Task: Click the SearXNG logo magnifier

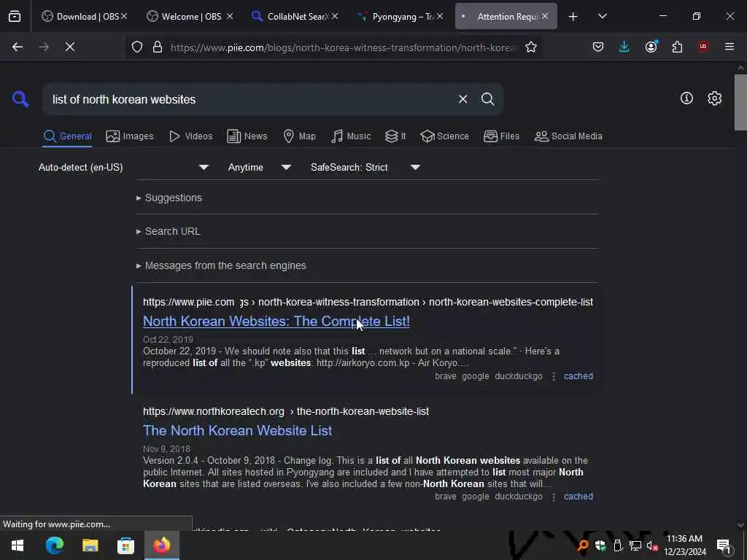Action: point(20,99)
